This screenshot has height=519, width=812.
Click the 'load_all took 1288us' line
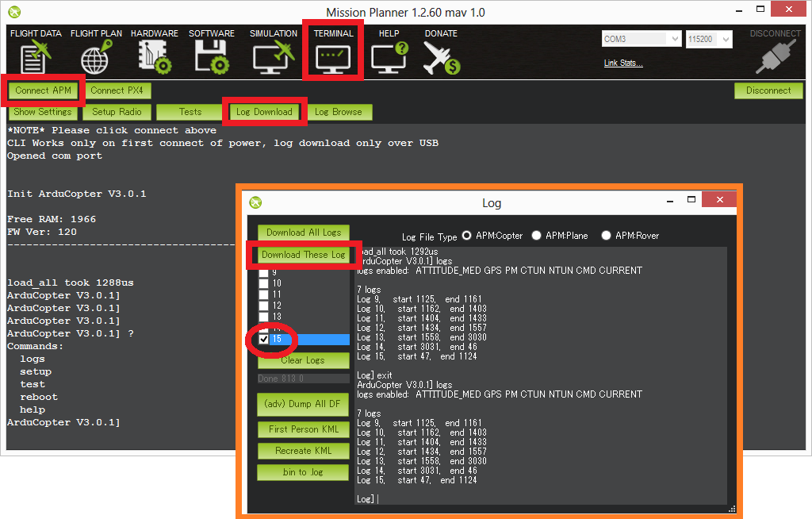pos(71,283)
